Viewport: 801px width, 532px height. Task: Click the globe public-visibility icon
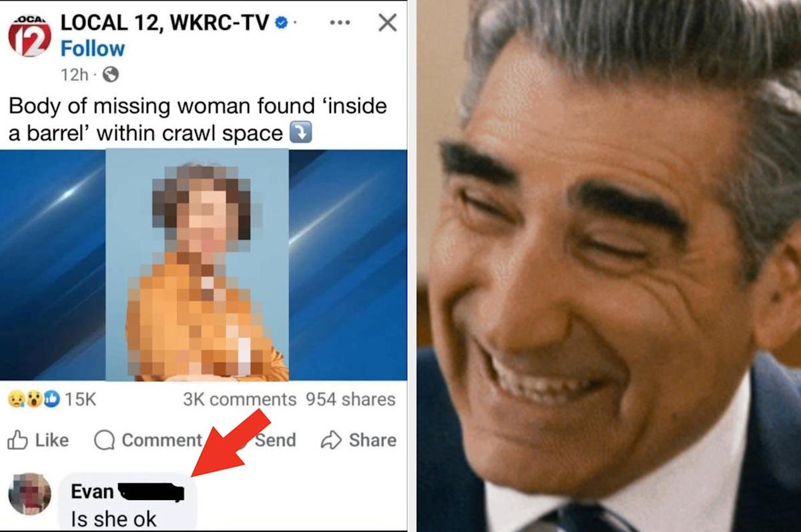(110, 75)
